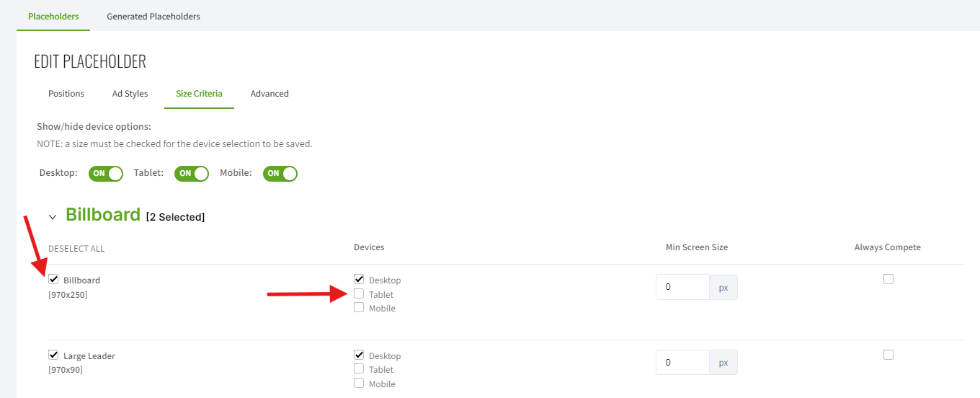Go to the Advanced tab
The image size is (980, 398).
tap(269, 94)
